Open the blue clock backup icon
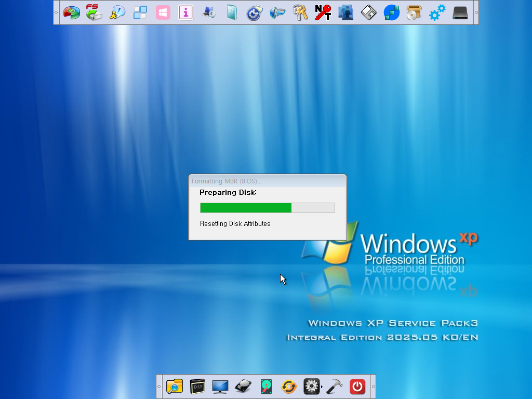The width and height of the screenshot is (532, 399). coord(255,12)
